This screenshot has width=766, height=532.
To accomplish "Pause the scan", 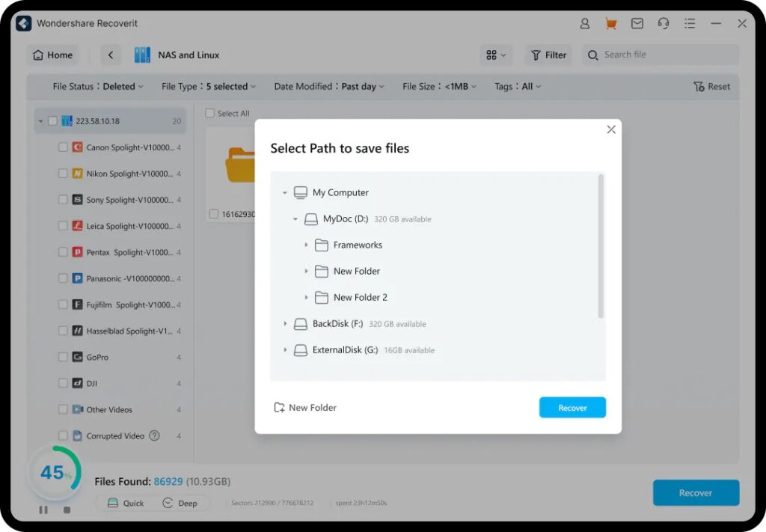I will click(43, 510).
